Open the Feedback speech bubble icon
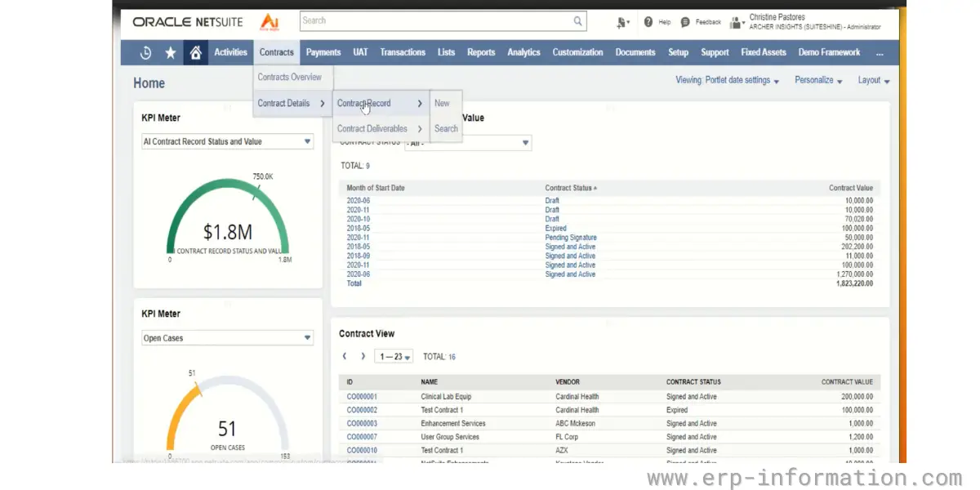Viewport: 980px width, 490px height. point(685,22)
